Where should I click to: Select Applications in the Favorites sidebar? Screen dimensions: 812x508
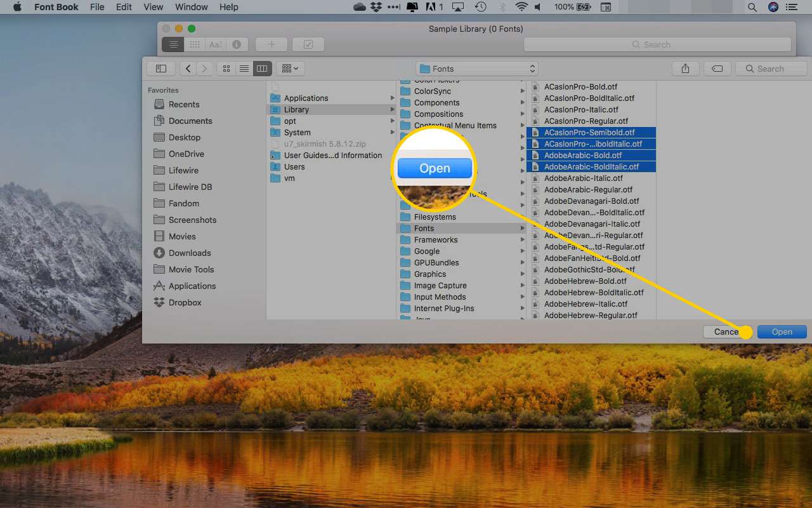[185, 286]
